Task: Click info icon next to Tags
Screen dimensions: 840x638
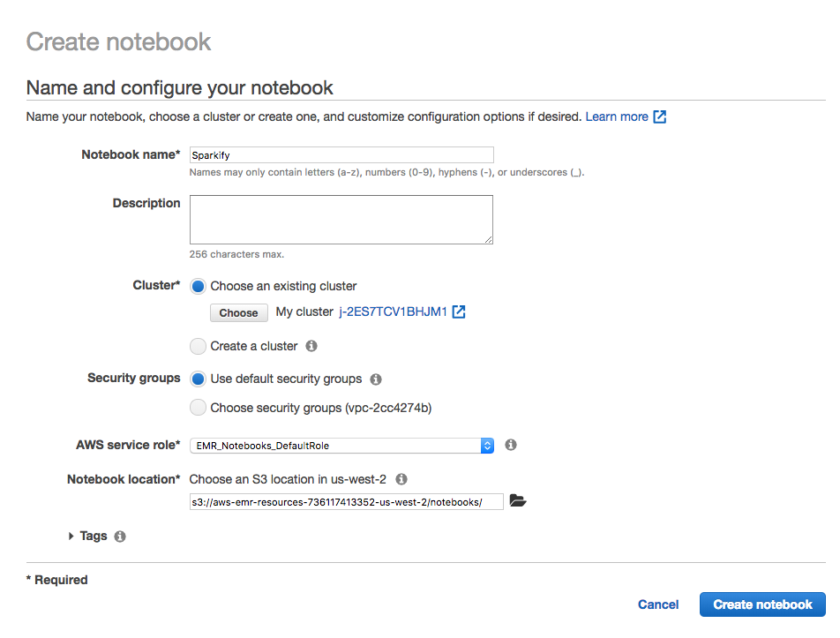Action: [120, 536]
